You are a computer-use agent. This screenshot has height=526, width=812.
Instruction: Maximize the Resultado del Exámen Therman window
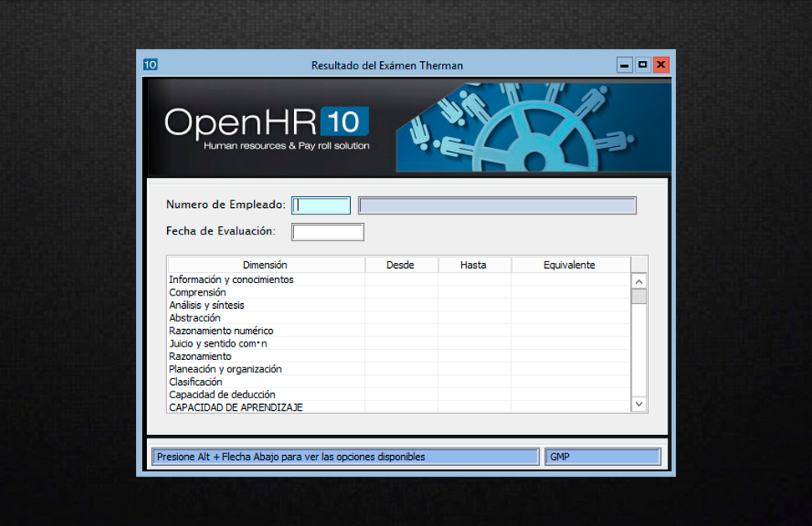pyautogui.click(x=642, y=65)
